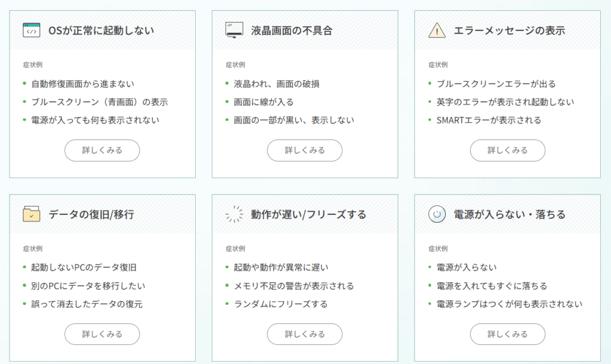Open 詳しくみる under OSが正常に起動しない

pos(102,150)
